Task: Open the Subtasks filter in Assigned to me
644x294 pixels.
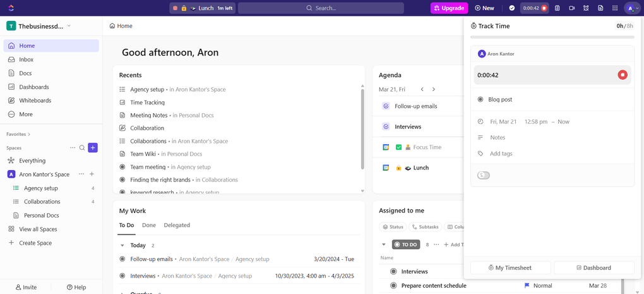Action: coord(425,227)
